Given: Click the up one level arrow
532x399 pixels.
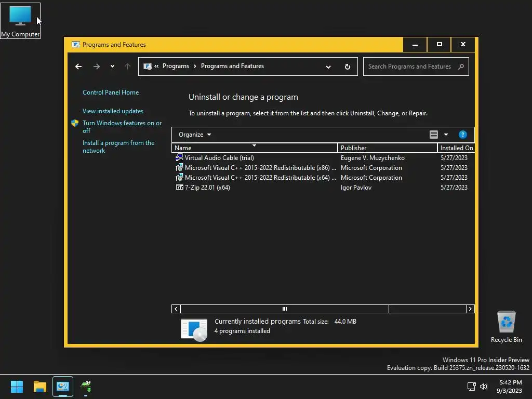Looking at the screenshot, I should (128, 66).
